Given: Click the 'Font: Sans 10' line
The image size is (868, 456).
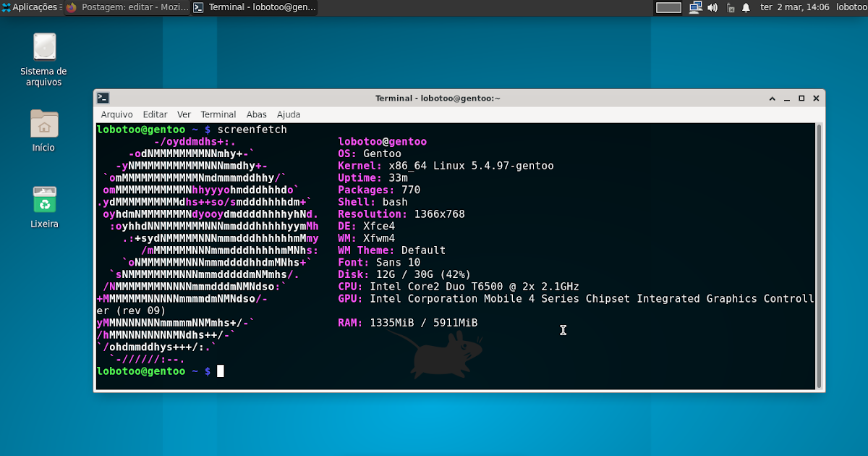Looking at the screenshot, I should pos(379,262).
